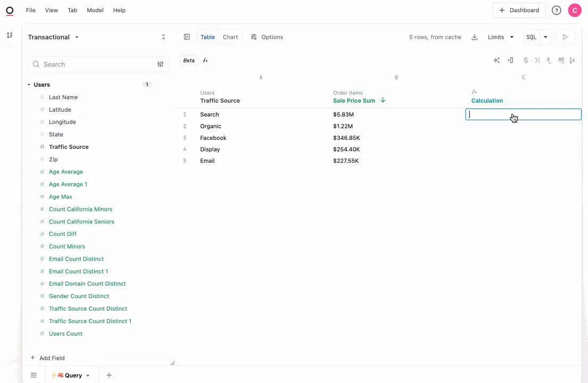
Task: Switch to Table view
Action: click(x=207, y=37)
